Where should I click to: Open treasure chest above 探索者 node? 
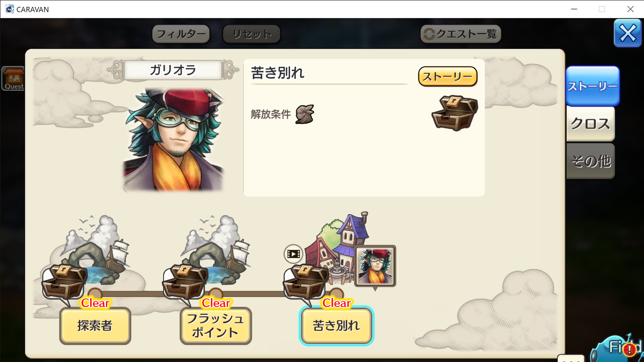(x=64, y=282)
